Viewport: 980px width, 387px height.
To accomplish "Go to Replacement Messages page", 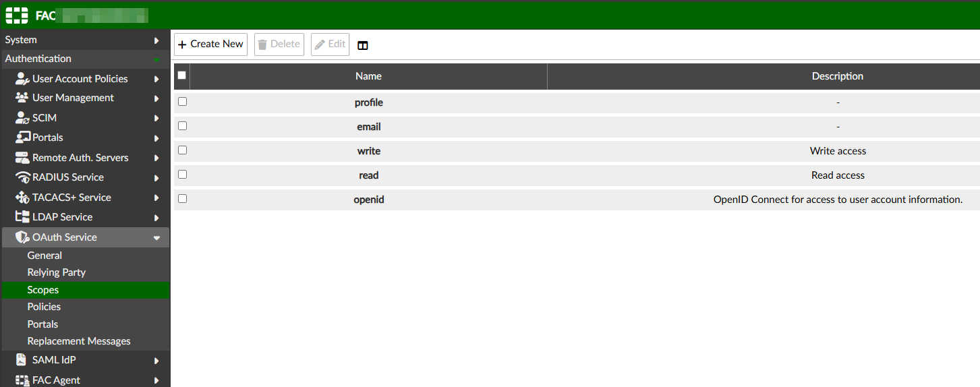I will click(x=79, y=341).
